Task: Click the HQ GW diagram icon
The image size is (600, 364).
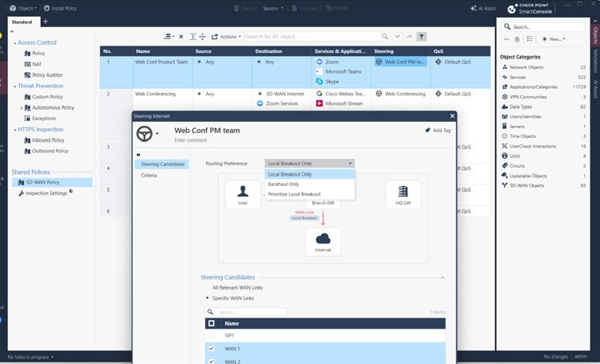Action: tap(403, 195)
